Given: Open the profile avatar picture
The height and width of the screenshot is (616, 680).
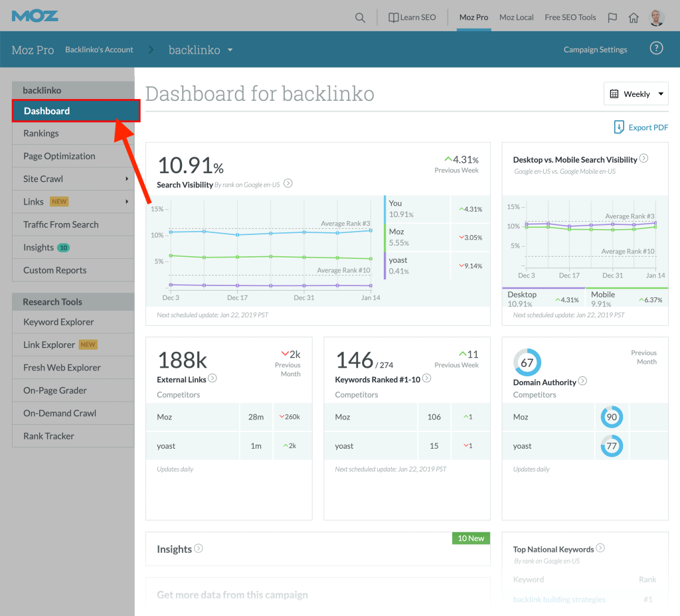Looking at the screenshot, I should click(656, 18).
